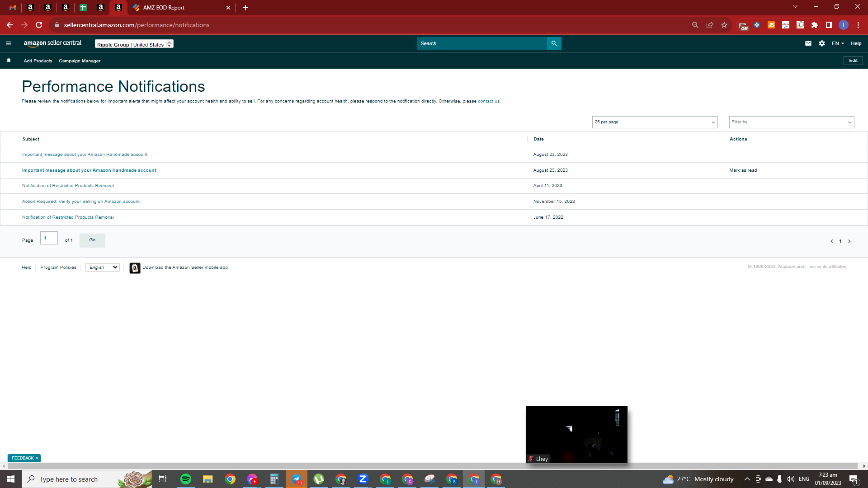The width and height of the screenshot is (868, 488).
Task: Open Telegram from the taskbar
Action: click(297, 479)
